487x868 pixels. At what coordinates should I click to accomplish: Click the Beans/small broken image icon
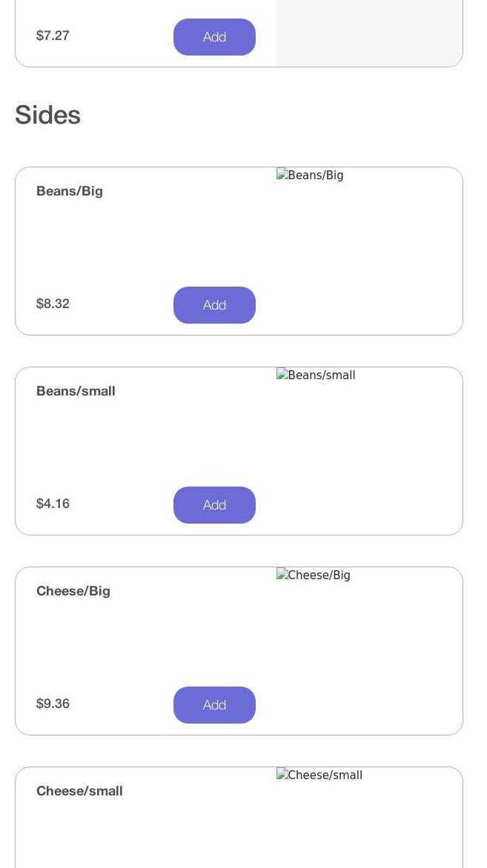pos(282,375)
